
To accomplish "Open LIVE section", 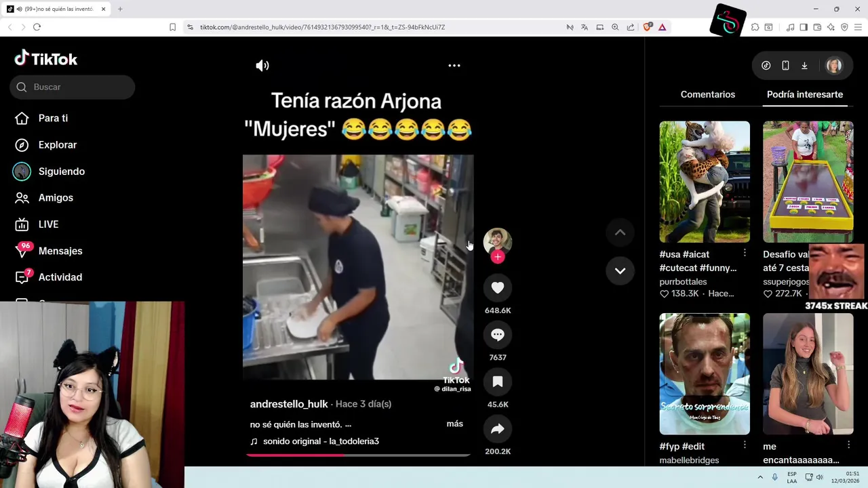I will point(48,224).
